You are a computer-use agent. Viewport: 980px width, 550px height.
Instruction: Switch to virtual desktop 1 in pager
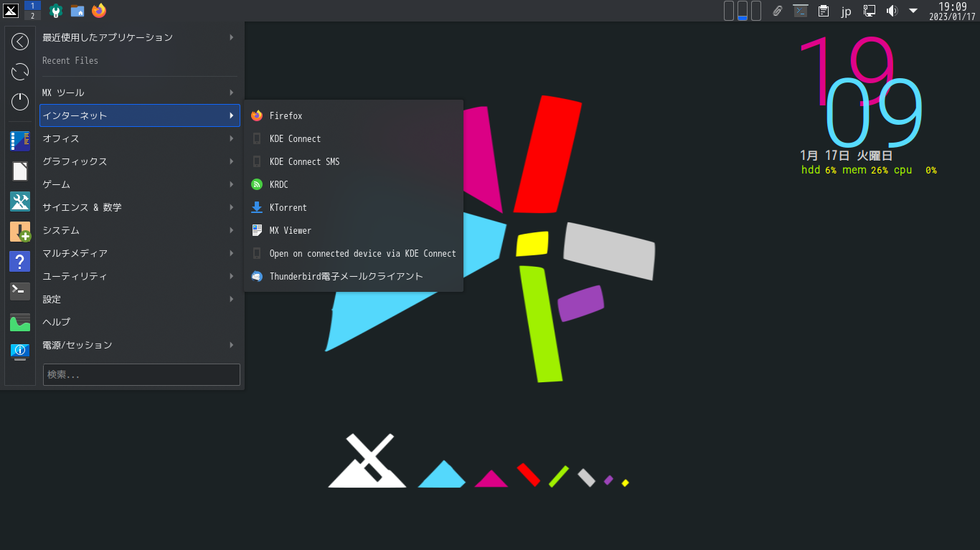[x=32, y=6]
